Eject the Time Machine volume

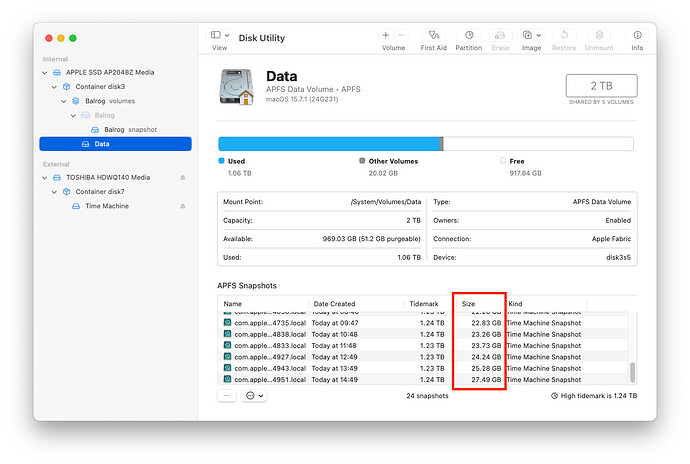pyautogui.click(x=182, y=206)
